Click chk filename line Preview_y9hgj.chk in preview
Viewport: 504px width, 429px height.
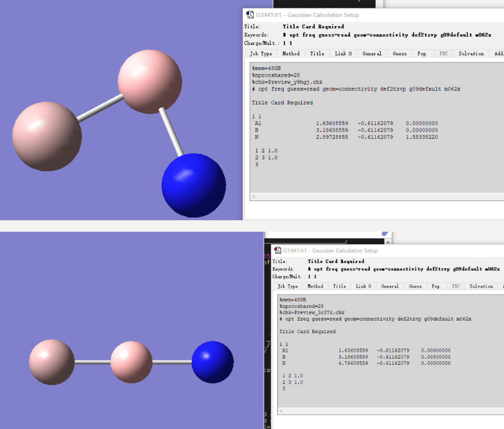tap(287, 82)
